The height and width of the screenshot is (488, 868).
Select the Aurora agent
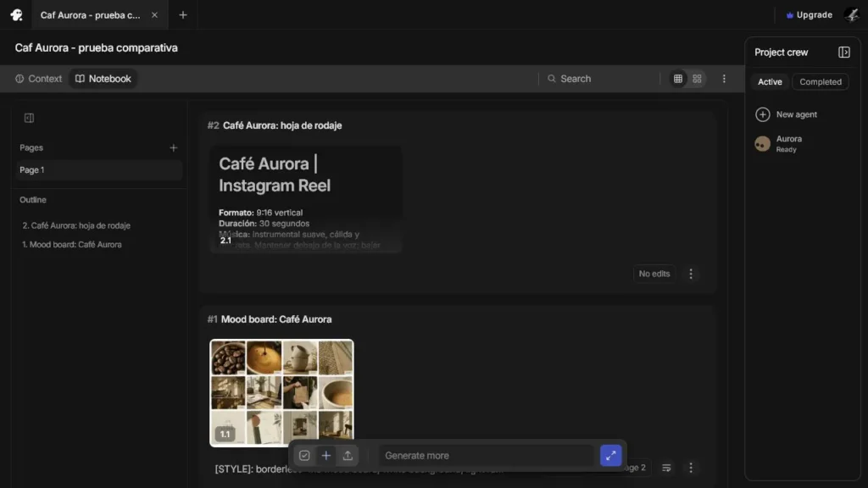coord(779,144)
